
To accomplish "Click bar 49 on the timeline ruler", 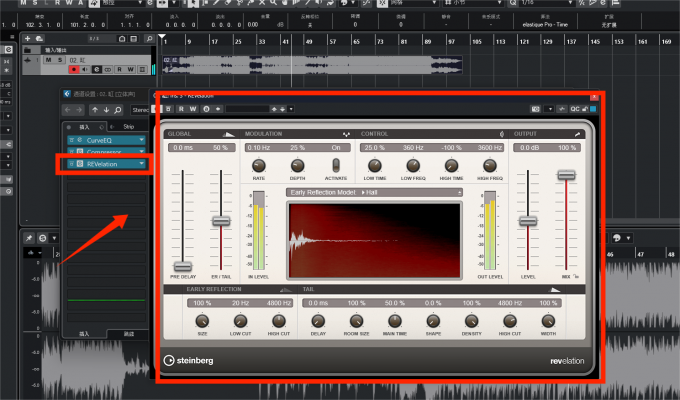I will tap(309, 42).
